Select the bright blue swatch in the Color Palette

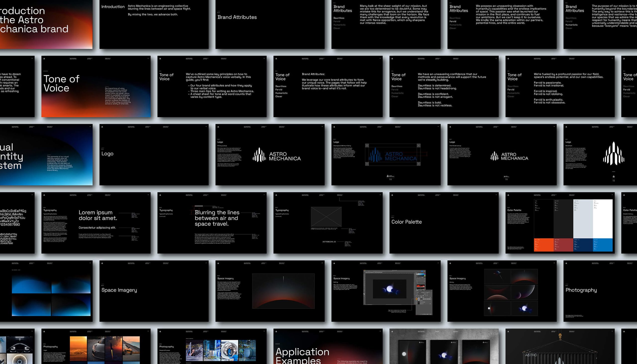(603, 245)
